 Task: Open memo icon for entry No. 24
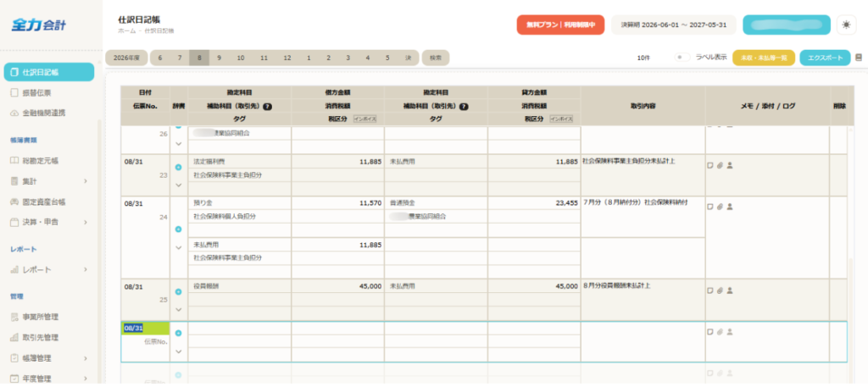point(710,207)
